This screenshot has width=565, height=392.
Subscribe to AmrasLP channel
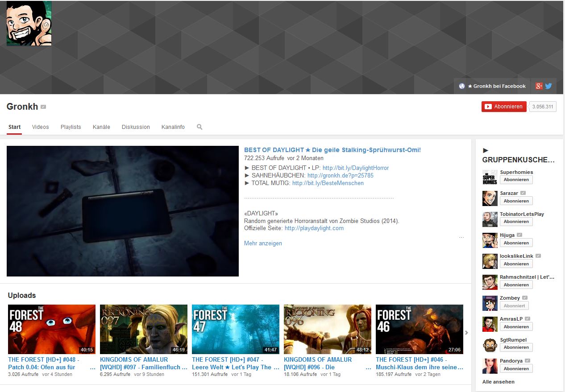point(516,327)
